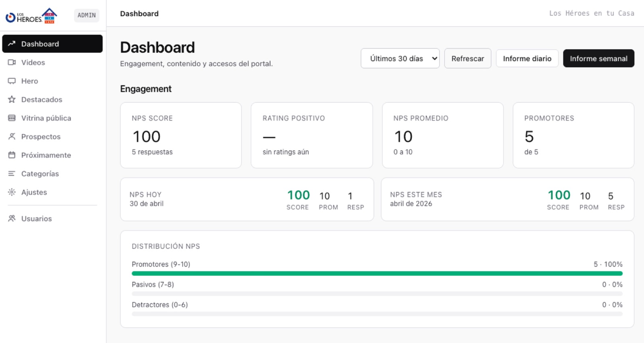Click the Hero monitor icon
Viewport: 644px width, 343px height.
[12, 81]
